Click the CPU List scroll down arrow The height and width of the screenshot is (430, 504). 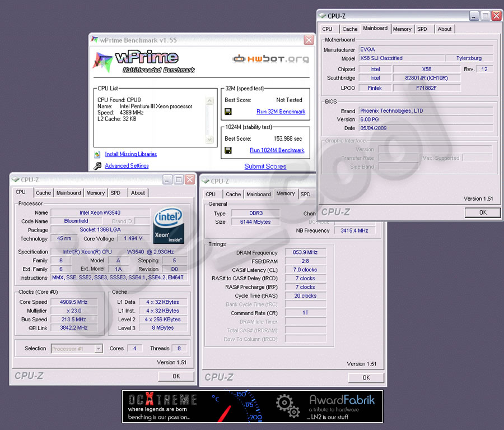click(x=209, y=140)
